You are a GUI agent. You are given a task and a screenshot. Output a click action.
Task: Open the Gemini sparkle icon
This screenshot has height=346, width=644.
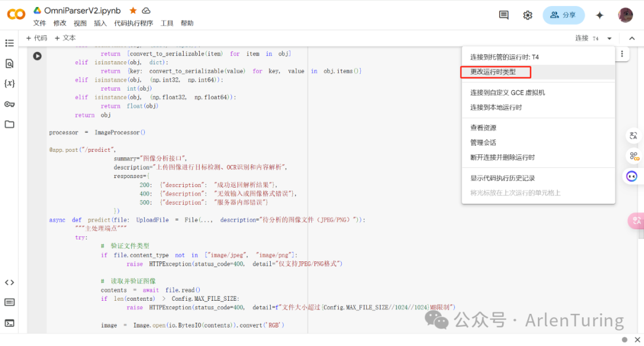click(600, 15)
